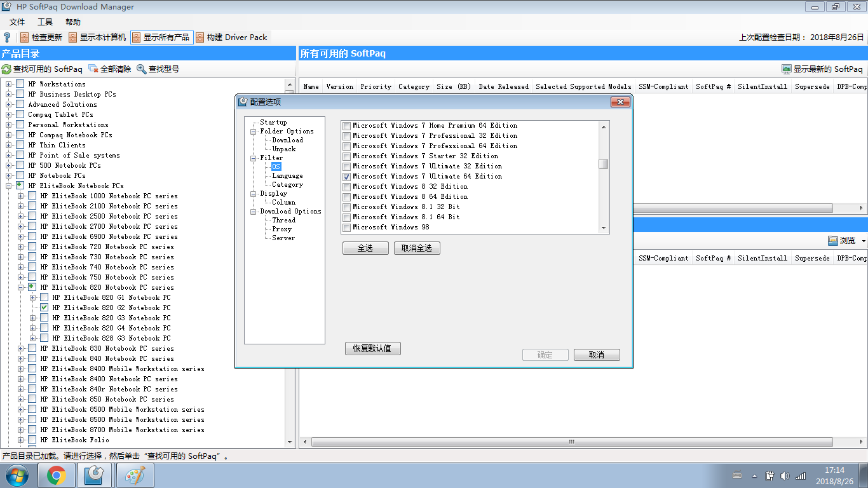Close the 配置选项 dialog

click(620, 102)
